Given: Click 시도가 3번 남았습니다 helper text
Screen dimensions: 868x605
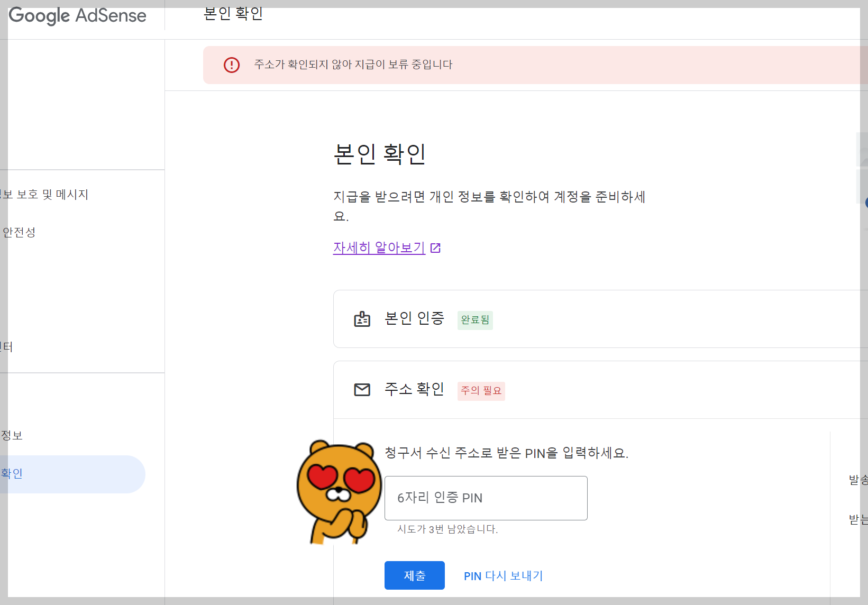Looking at the screenshot, I should coord(447,529).
